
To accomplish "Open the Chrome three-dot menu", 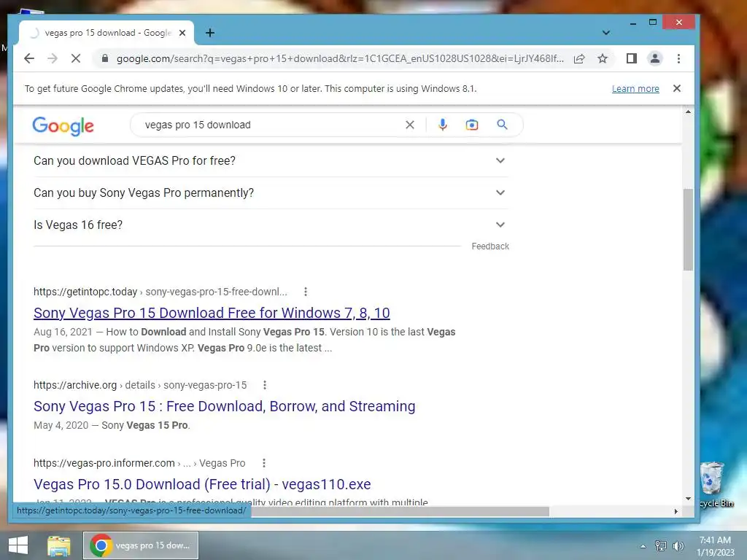I will tap(679, 58).
